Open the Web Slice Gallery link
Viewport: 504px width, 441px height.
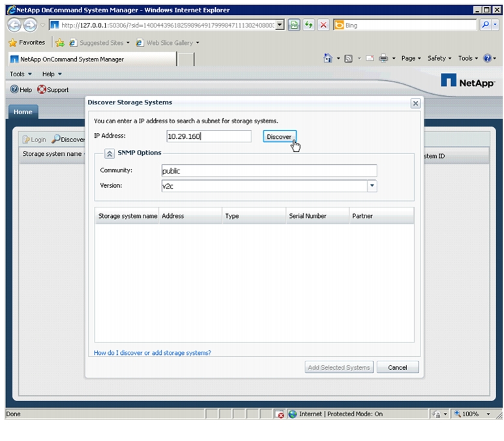pyautogui.click(x=168, y=43)
